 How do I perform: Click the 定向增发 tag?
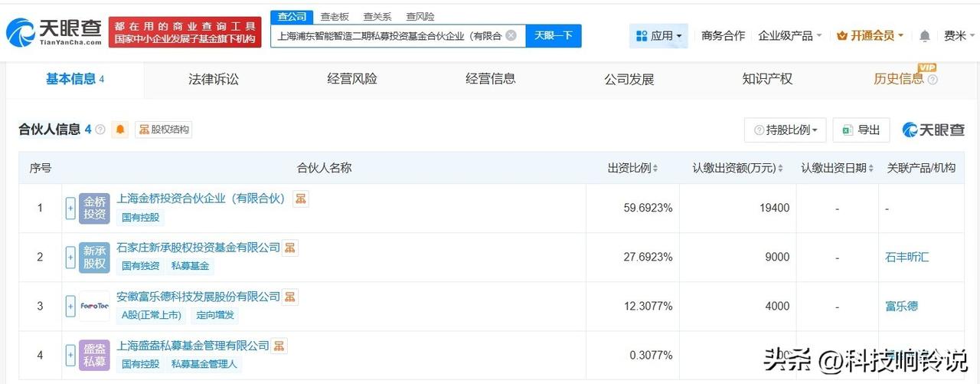tap(214, 315)
